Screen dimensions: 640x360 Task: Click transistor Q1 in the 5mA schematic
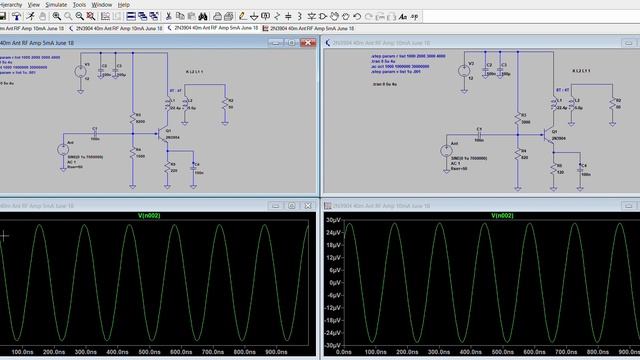tap(163, 134)
